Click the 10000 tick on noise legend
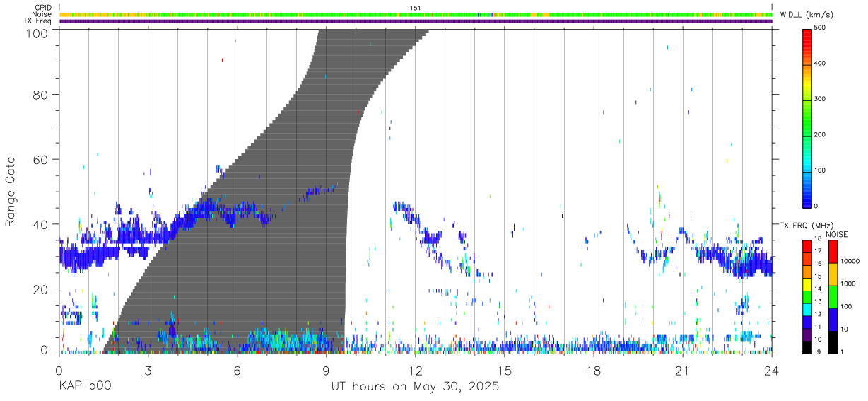868x401 pixels. click(851, 261)
